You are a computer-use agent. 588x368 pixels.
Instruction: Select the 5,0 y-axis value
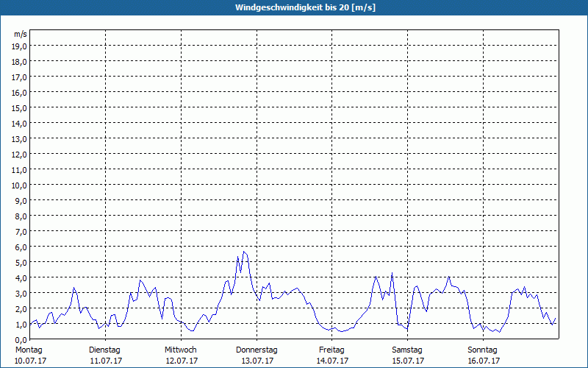pyautogui.click(x=21, y=263)
